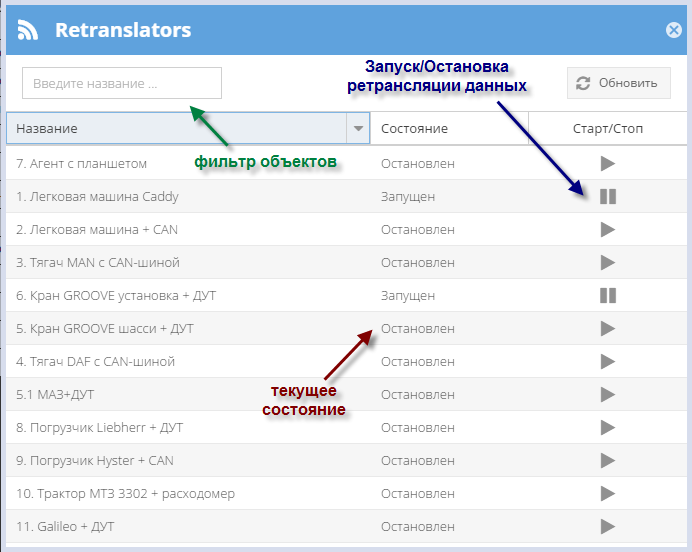Screen dimensions: 692x552
Task: Start retranslation for 9. Погрузчик Hyster + CAN
Action: [x=607, y=460]
